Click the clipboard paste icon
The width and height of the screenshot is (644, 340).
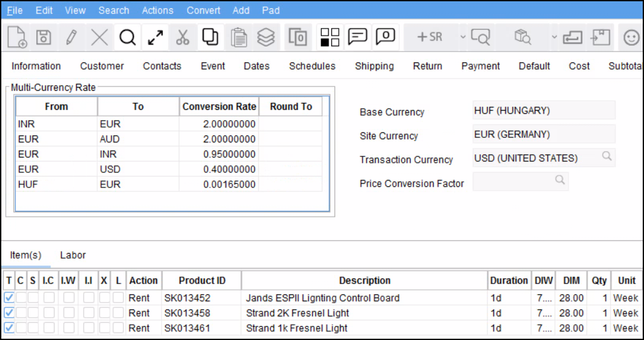point(238,37)
